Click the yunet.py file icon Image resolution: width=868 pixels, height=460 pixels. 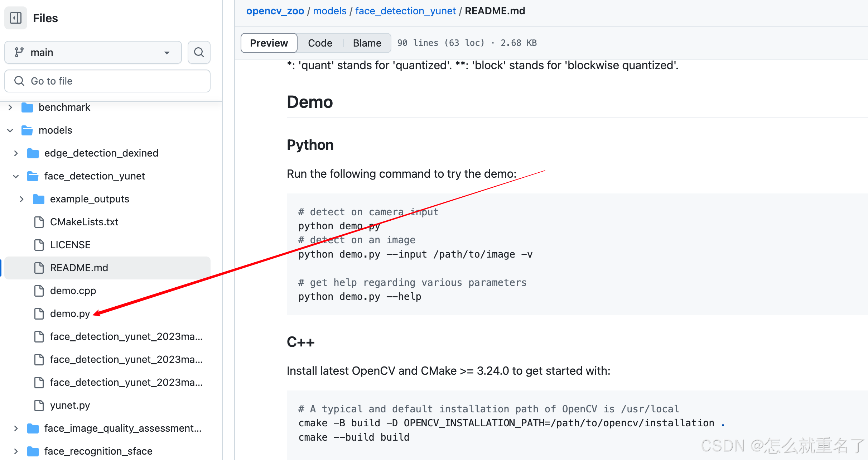(39, 406)
